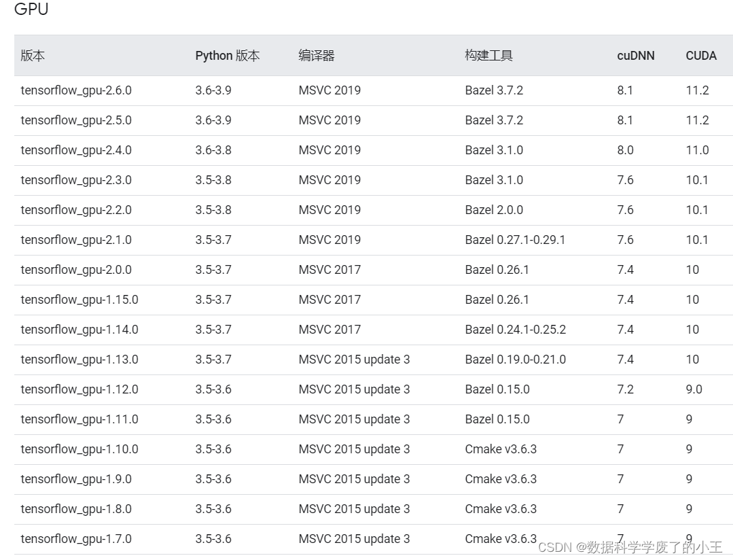Click MSVC 2015 update 3 in tensorflow_gpu-1.13.0 row
The width and height of the screenshot is (733, 560).
coord(355,360)
